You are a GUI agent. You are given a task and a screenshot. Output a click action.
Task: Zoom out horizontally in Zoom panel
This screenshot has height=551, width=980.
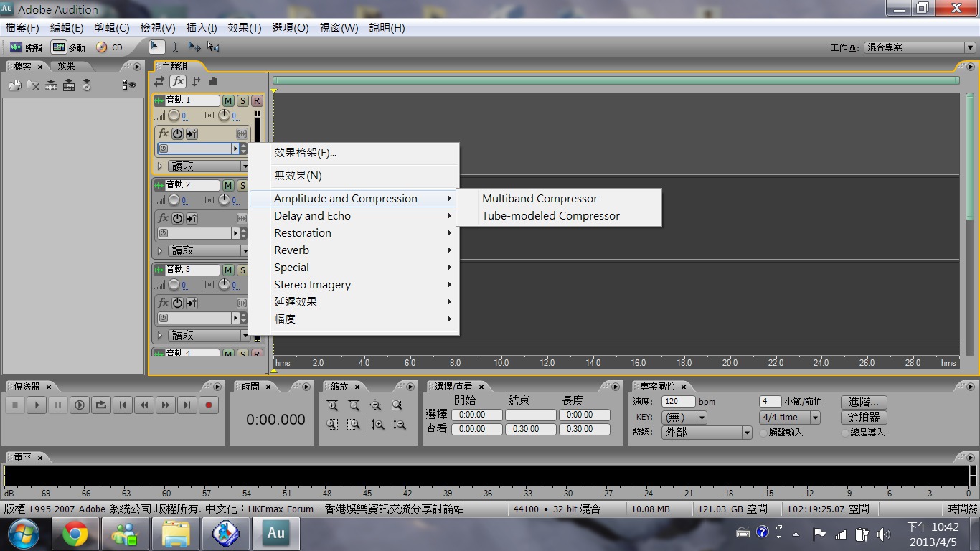pyautogui.click(x=354, y=405)
